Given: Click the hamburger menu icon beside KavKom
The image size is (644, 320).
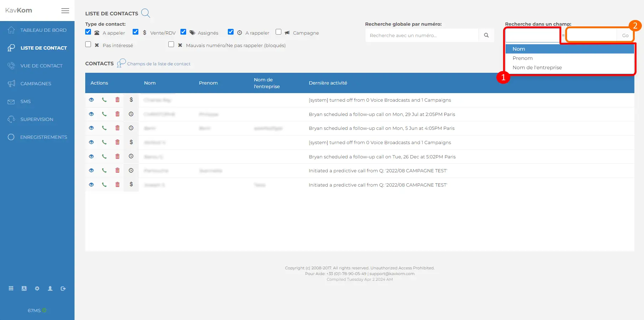Looking at the screenshot, I should (65, 11).
